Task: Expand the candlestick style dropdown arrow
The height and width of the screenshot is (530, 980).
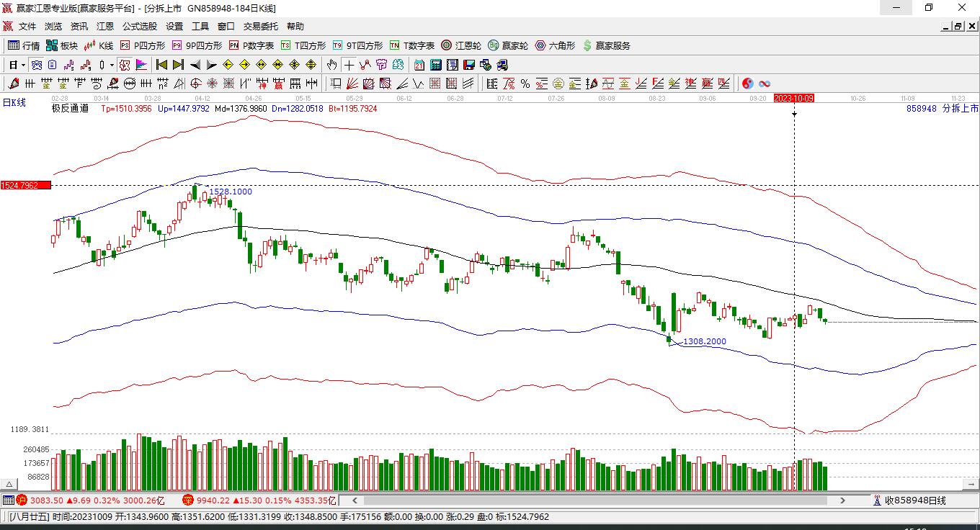Action: (112, 65)
